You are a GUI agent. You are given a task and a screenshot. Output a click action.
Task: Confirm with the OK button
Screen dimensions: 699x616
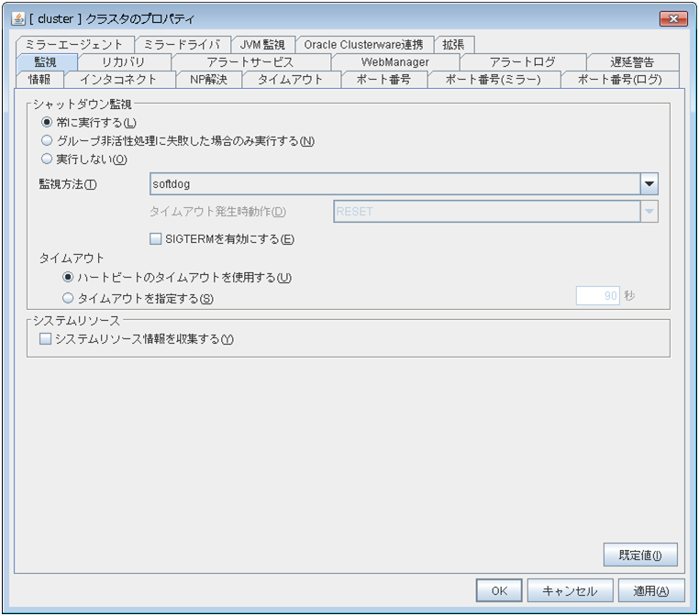point(499,590)
